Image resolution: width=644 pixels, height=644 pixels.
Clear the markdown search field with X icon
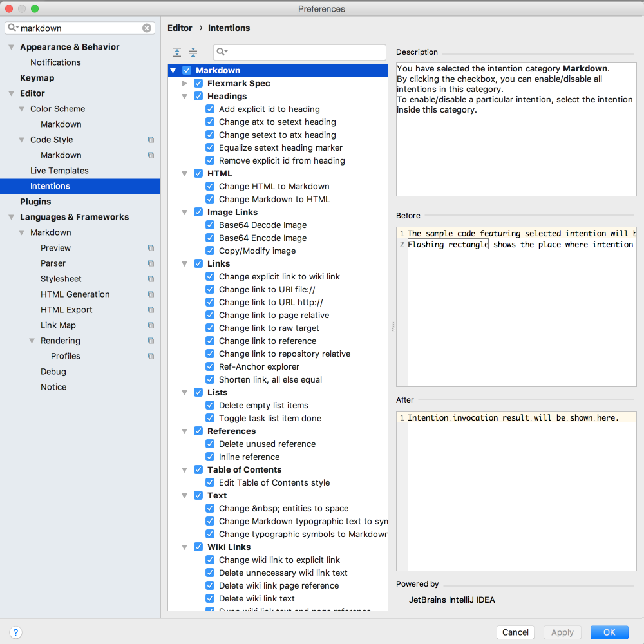coord(147,28)
